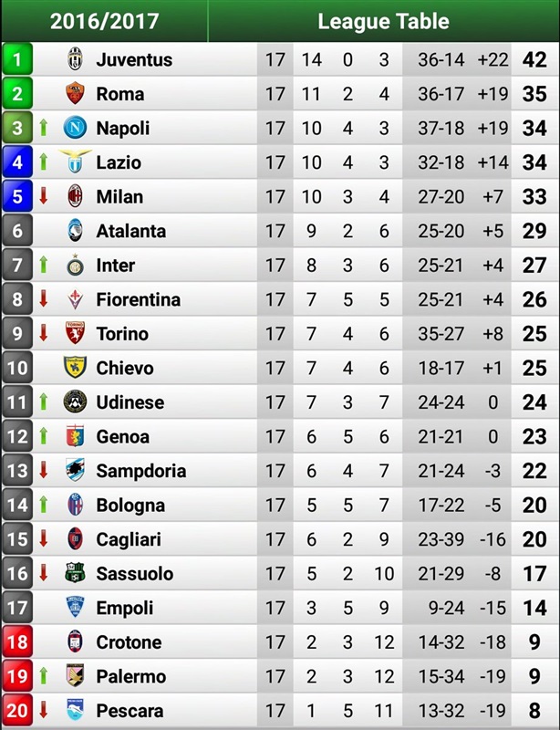Select the Napoli club badge

(x=75, y=128)
